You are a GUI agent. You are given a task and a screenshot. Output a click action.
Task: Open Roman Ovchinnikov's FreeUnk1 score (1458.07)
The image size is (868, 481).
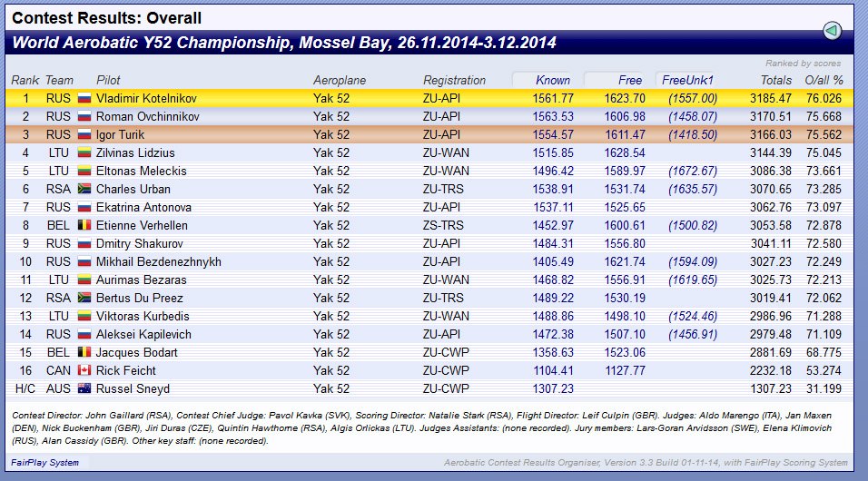coord(693,117)
